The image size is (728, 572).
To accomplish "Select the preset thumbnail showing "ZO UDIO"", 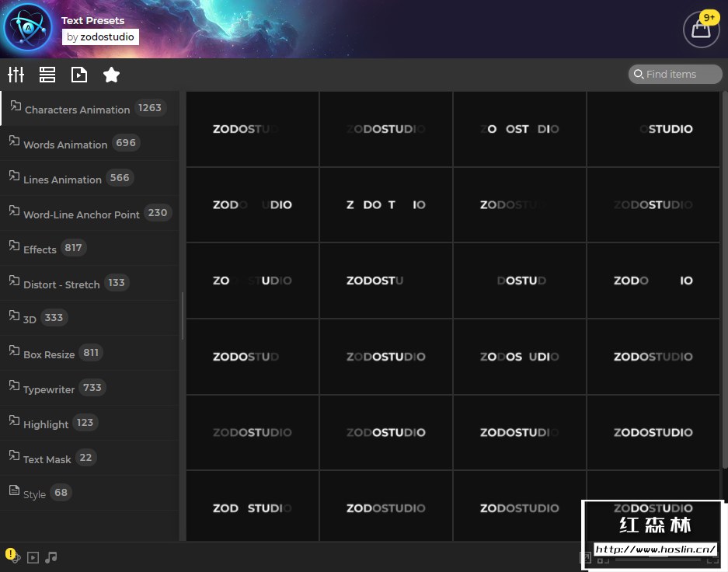I will [253, 281].
